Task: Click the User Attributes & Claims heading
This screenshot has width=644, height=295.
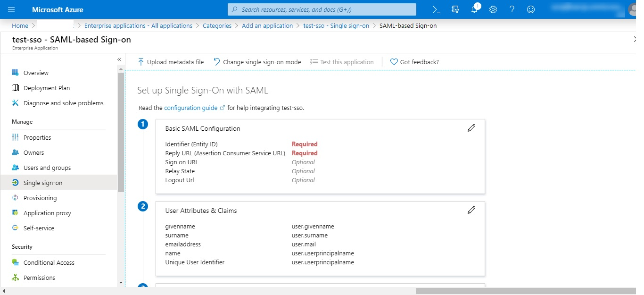Action: (201, 211)
